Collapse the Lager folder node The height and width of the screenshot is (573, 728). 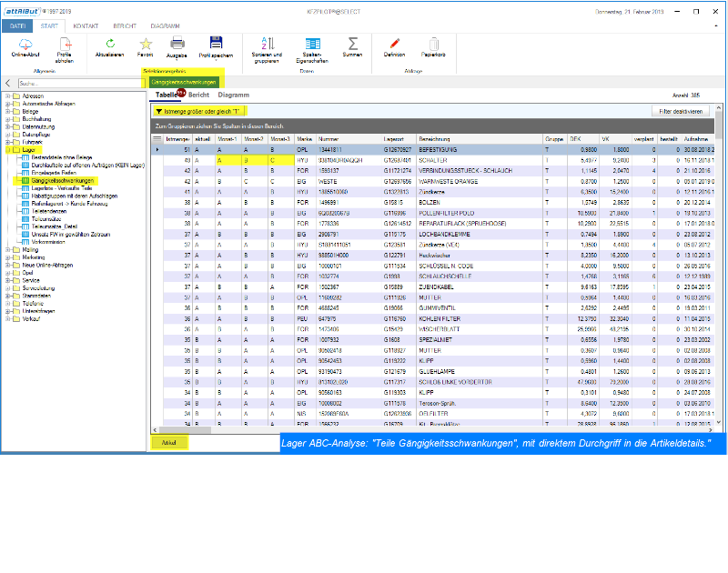click(x=7, y=149)
